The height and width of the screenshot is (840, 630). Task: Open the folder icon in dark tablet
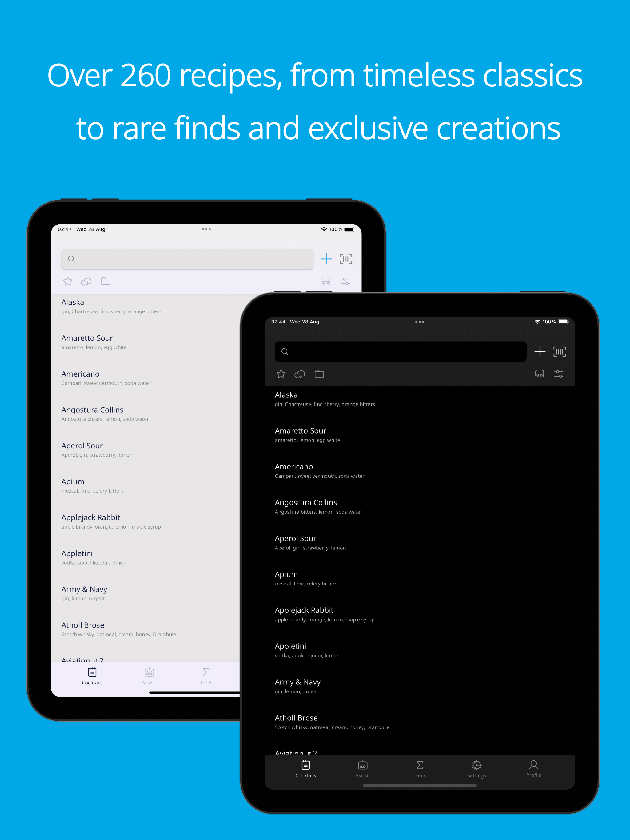pyautogui.click(x=319, y=374)
